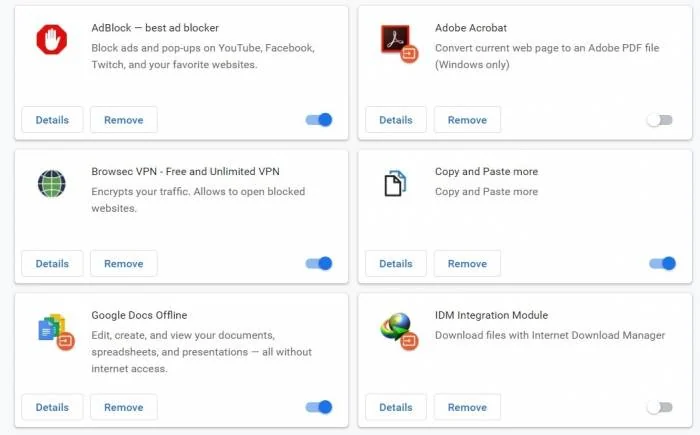
Task: Open Details for Copy and Paste more
Action: [396, 264]
